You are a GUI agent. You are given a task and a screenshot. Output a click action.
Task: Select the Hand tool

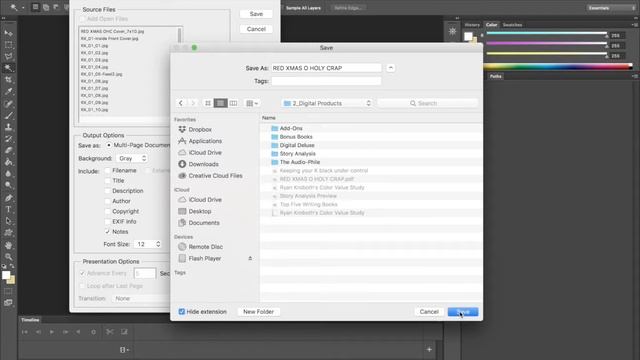click(8, 245)
